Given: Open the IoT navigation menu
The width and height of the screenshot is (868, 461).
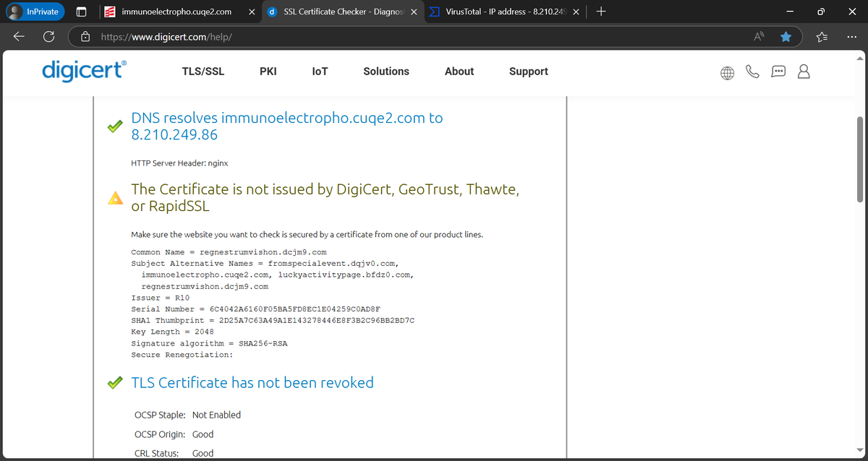Looking at the screenshot, I should pyautogui.click(x=320, y=72).
